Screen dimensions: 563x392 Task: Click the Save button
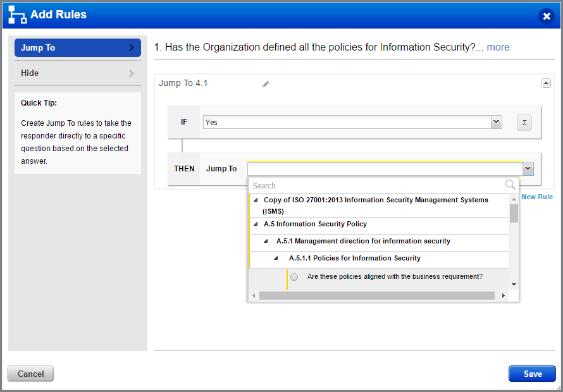pyautogui.click(x=533, y=374)
